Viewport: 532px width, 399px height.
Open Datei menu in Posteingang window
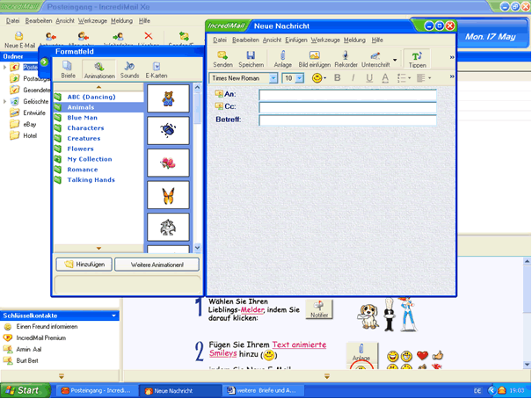tap(12, 21)
